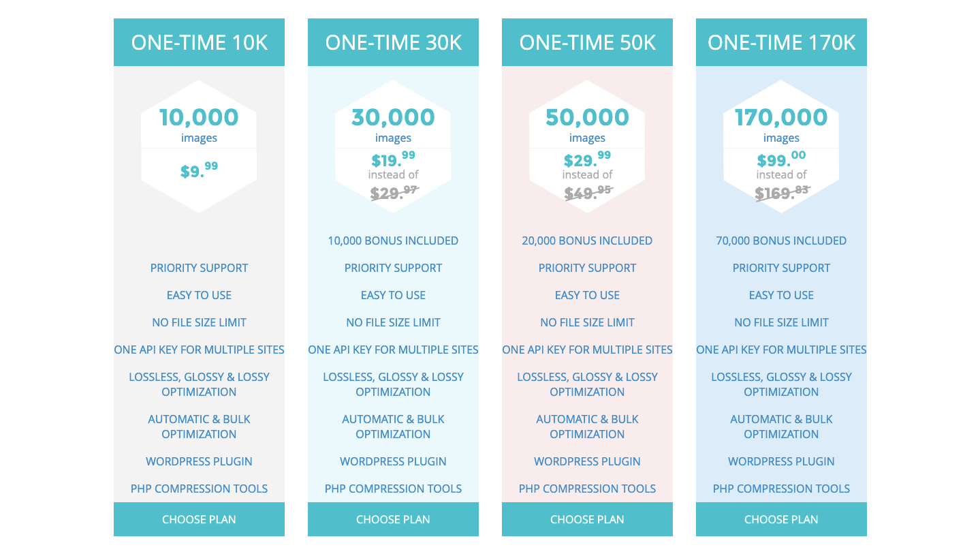Click Choose Plan for One-Time 10K

coord(199,519)
